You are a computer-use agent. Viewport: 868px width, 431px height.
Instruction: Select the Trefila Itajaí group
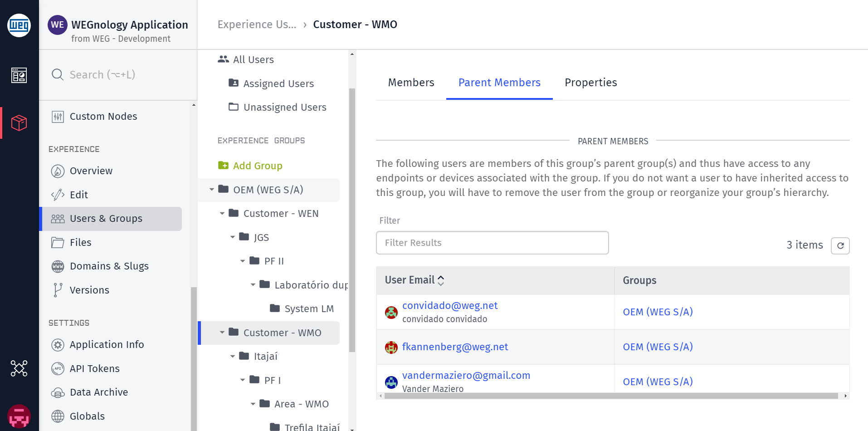312,427
